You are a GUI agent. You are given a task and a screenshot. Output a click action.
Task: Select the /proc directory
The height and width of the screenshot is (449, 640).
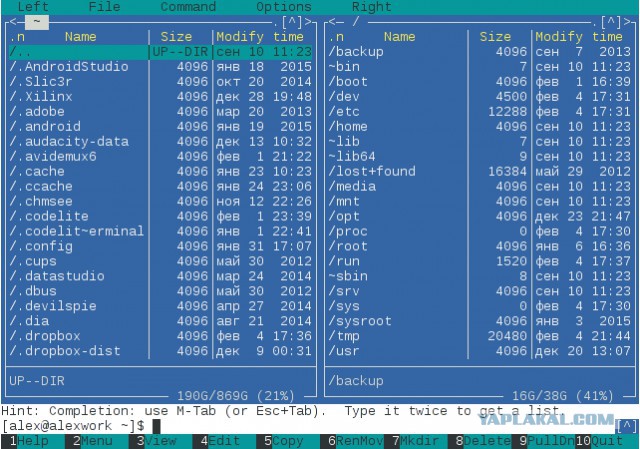click(x=480, y=231)
